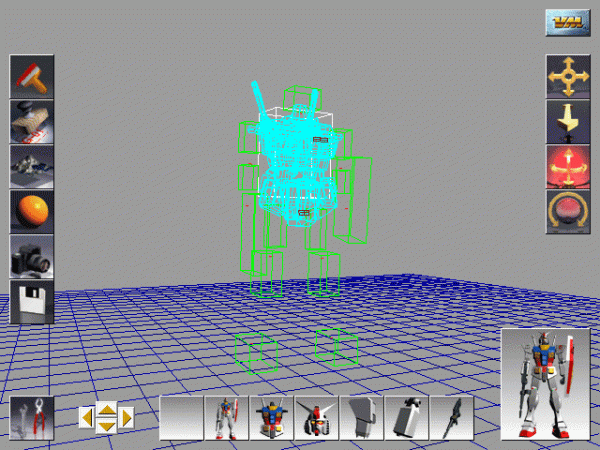Click the up arrow navigation button
This screenshot has width=600, height=450.
(107, 409)
